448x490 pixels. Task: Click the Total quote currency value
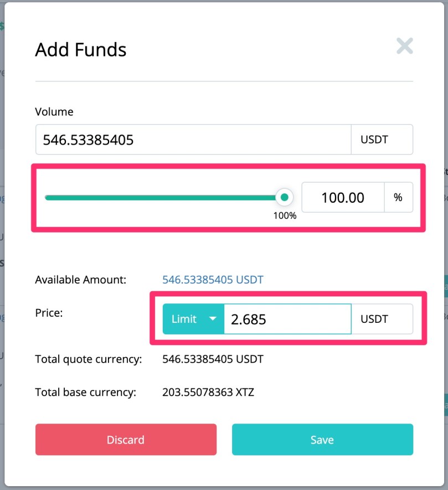coord(212,359)
